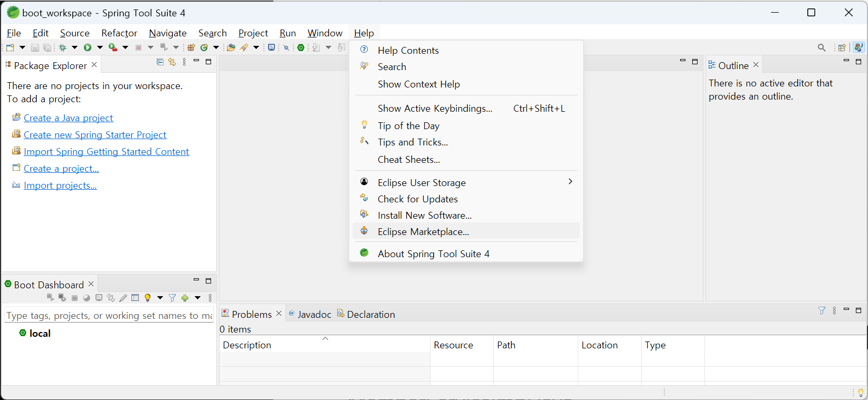The width and height of the screenshot is (868, 400).
Task: Click the green Spring Boot power icon in the main toolbar
Action: pyautogui.click(x=301, y=47)
